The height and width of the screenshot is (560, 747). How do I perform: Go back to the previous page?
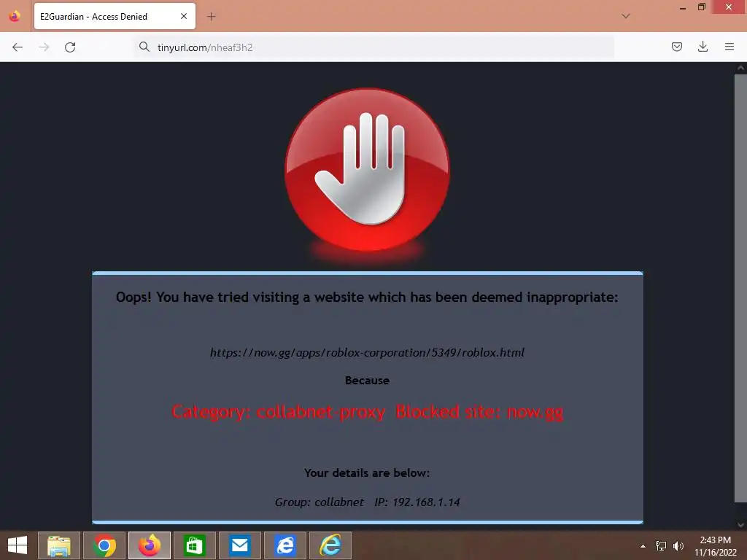click(x=18, y=47)
